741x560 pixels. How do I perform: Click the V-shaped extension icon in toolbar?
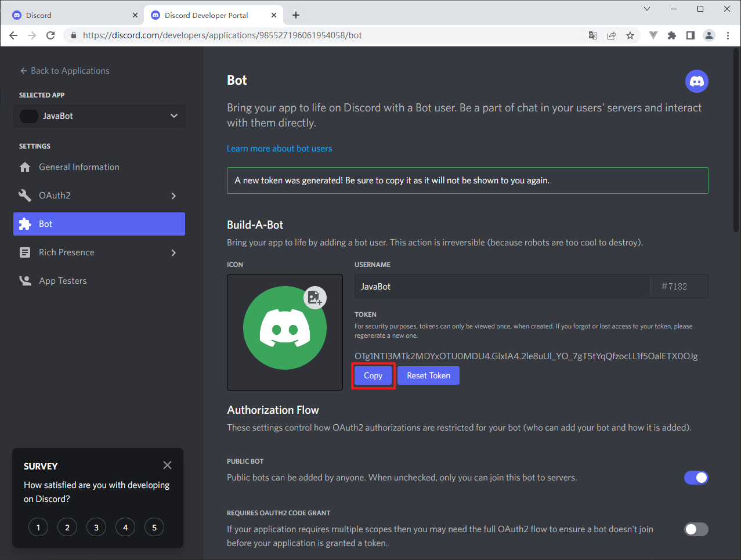(653, 35)
